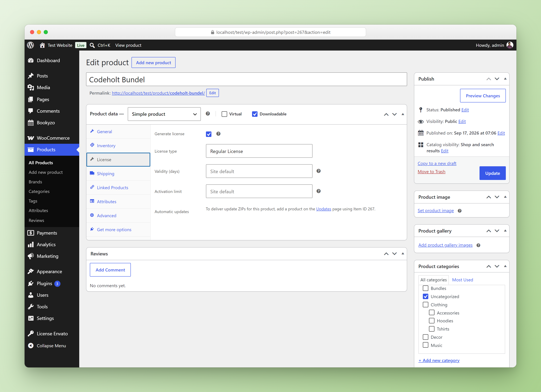Click Preview Changes button
541x392 pixels.
[483, 96]
